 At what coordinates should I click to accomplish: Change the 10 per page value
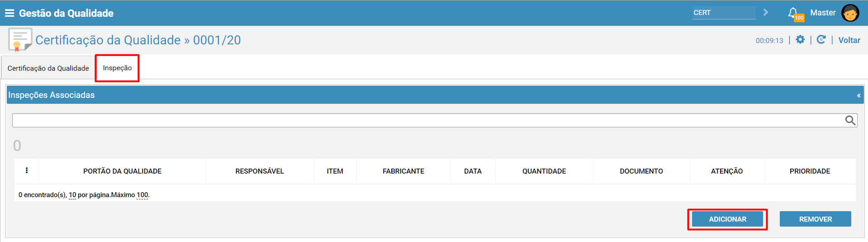pos(72,195)
